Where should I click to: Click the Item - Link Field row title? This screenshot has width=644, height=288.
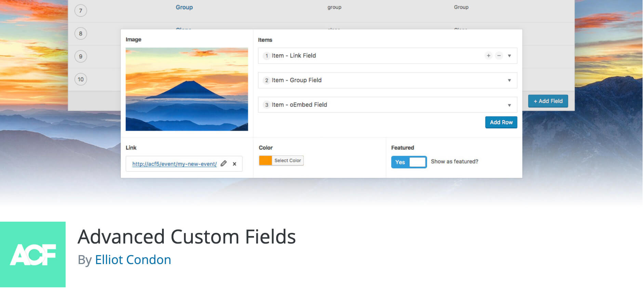(294, 56)
